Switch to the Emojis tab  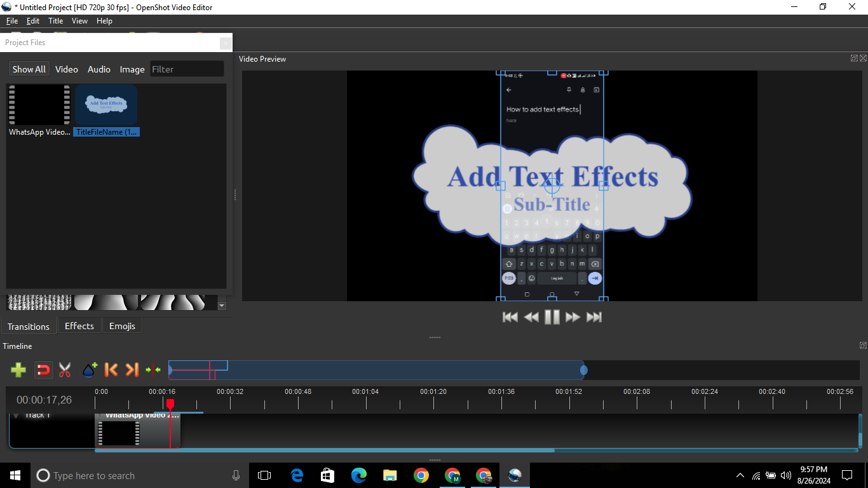coord(122,326)
